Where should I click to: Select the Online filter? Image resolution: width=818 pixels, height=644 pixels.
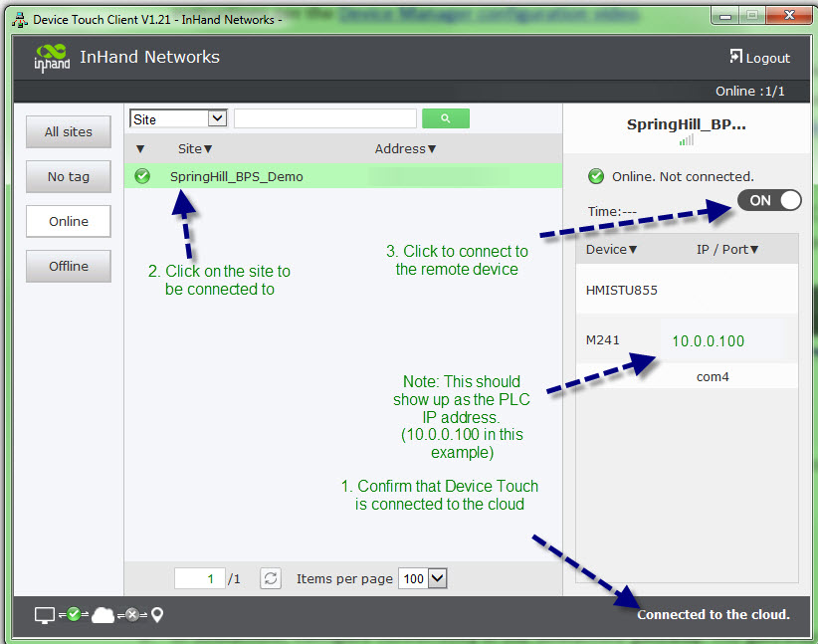pos(69,221)
